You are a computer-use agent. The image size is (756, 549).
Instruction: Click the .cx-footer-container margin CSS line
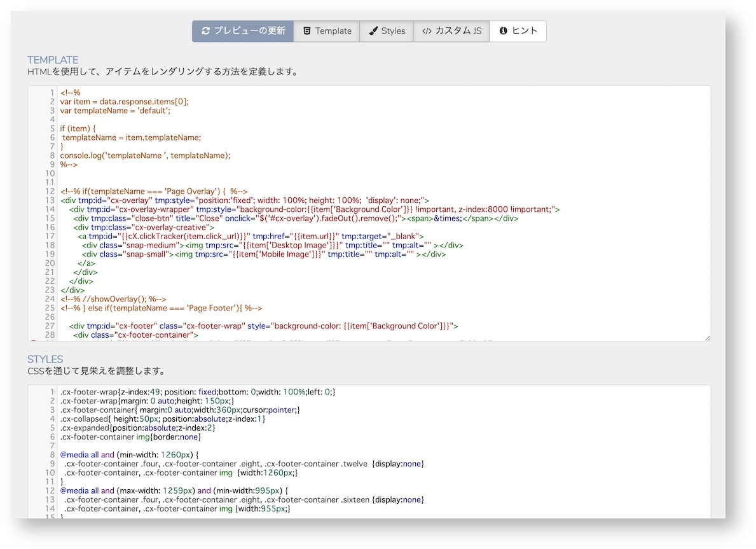[x=180, y=410]
